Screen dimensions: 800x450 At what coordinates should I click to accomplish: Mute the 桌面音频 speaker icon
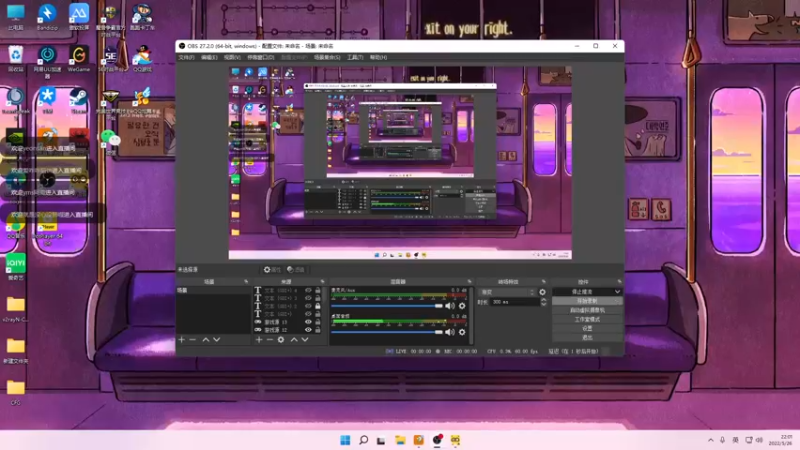pyautogui.click(x=449, y=332)
